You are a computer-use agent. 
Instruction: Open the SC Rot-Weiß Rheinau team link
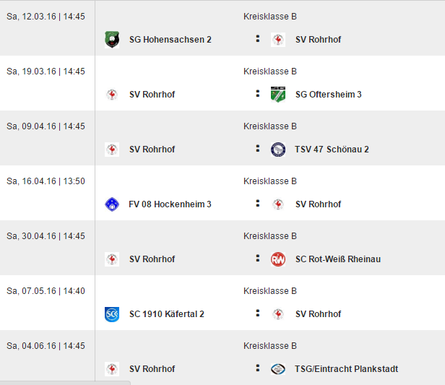[x=338, y=259]
